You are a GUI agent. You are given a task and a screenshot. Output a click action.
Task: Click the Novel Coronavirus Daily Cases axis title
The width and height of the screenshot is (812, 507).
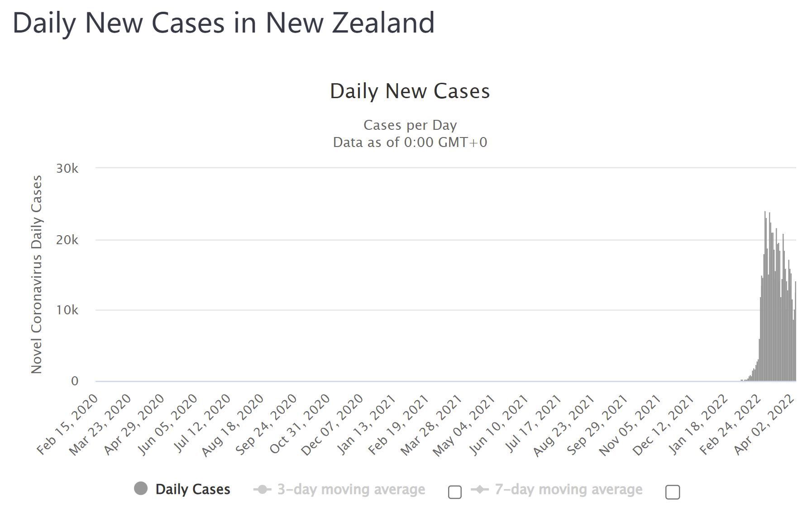(36, 275)
